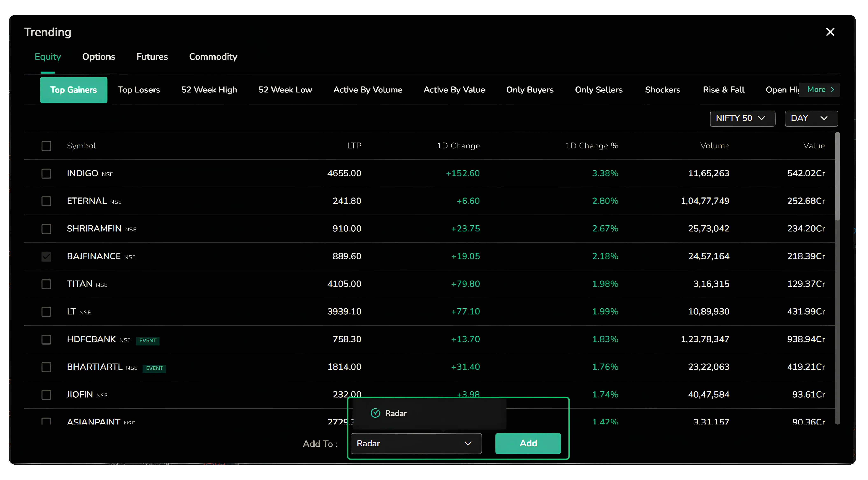This screenshot has height=480, width=868.
Task: Click JIOFIN's value 93.61Cr
Action: pyautogui.click(x=809, y=394)
